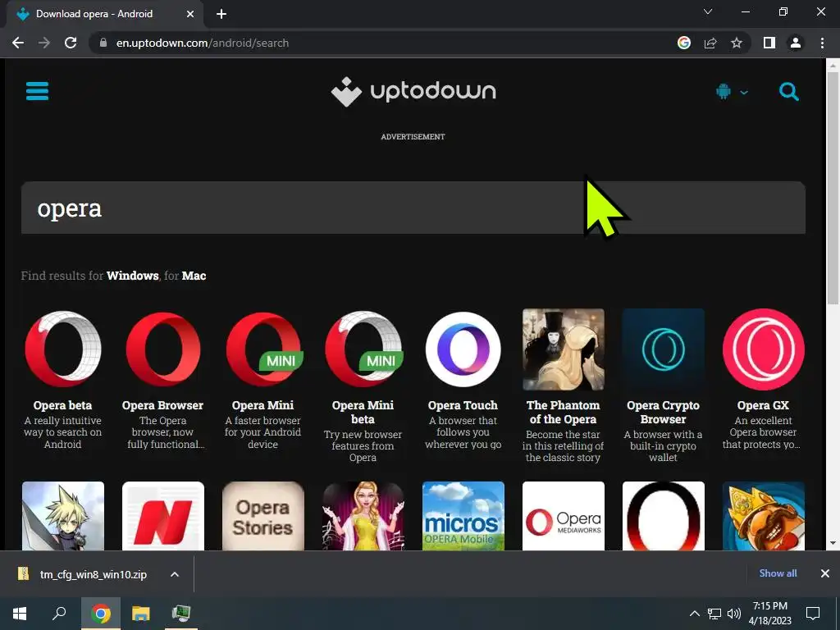Open the monitor app in taskbar
Image resolution: width=840 pixels, height=630 pixels.
pyautogui.click(x=181, y=613)
